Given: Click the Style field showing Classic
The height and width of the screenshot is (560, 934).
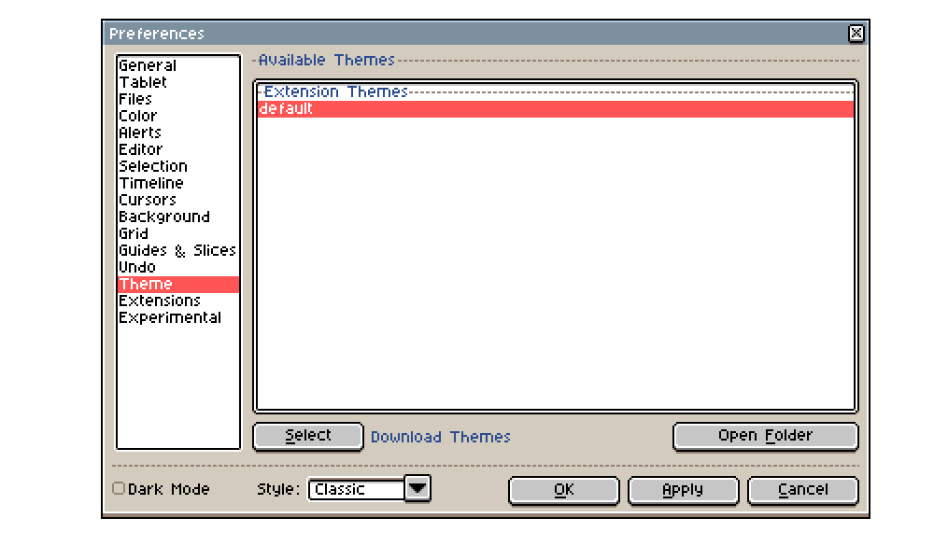Looking at the screenshot, I should (356, 490).
